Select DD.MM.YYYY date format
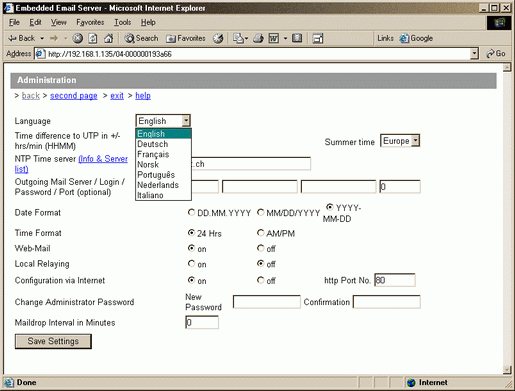Viewport: 515px width, 391px height. [x=191, y=212]
